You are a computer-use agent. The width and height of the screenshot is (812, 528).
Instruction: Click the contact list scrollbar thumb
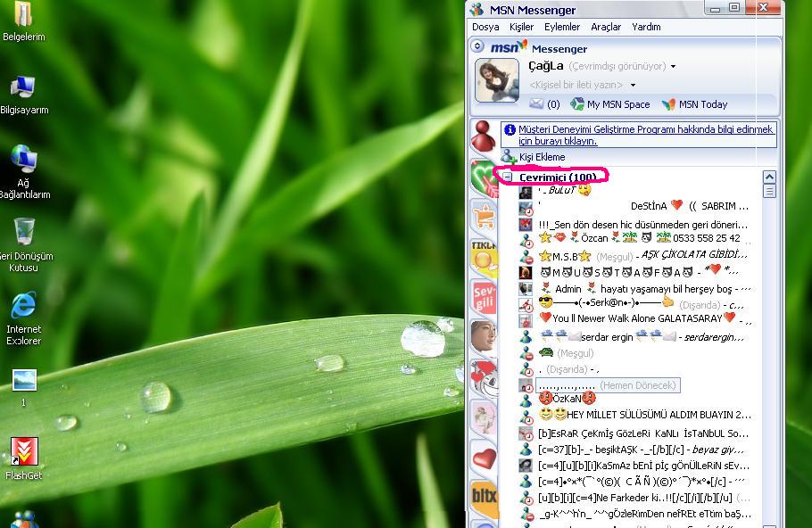(769, 192)
